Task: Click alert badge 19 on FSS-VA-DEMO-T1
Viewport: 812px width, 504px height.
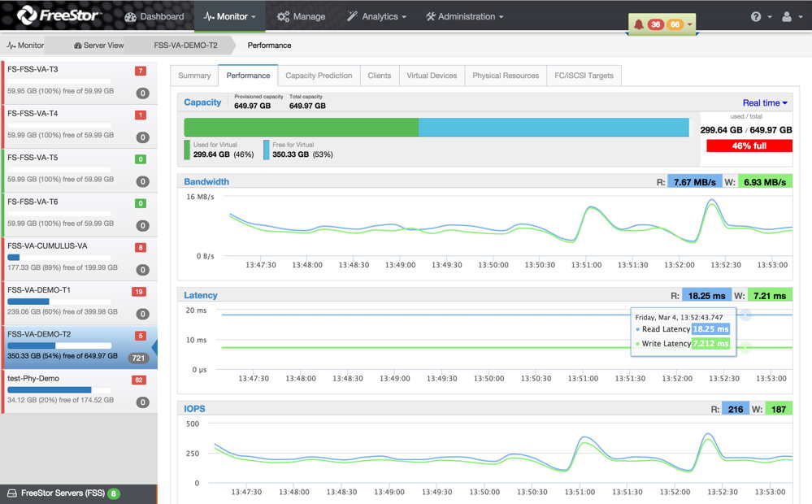Action: coord(139,292)
